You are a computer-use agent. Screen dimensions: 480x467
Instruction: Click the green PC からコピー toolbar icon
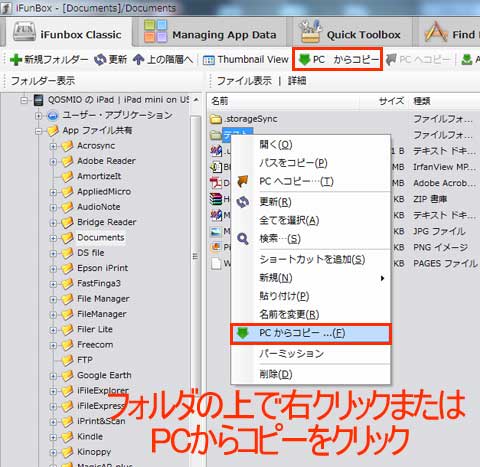(304, 60)
